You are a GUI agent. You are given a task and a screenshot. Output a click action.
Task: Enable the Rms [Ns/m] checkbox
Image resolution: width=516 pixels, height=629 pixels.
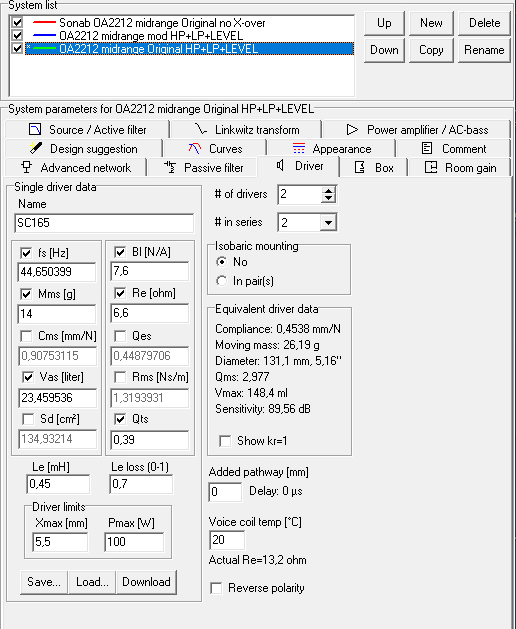pyautogui.click(x=120, y=377)
